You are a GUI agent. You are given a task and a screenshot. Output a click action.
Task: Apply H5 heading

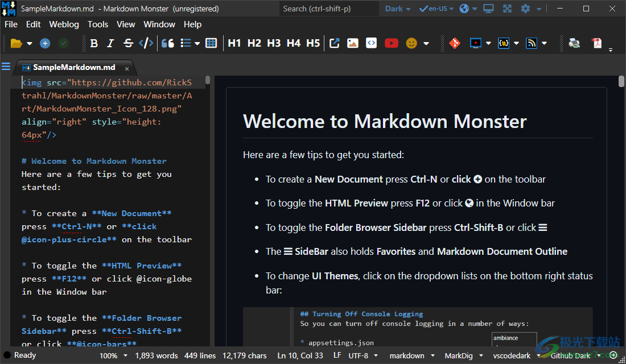click(x=313, y=43)
